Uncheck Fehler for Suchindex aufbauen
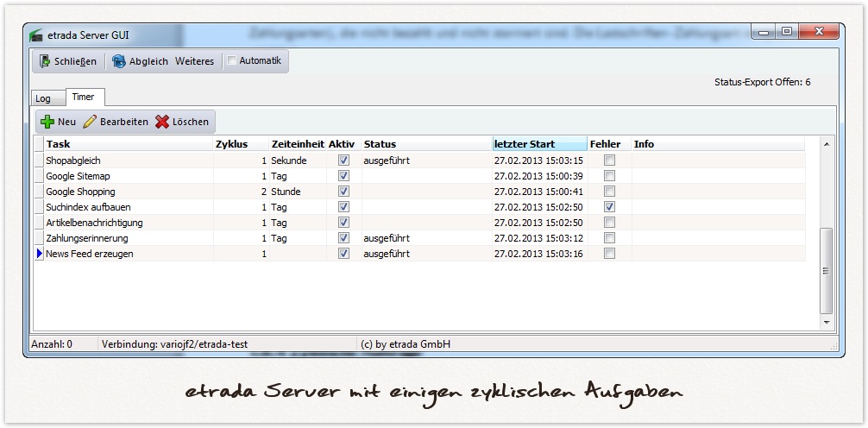 [x=610, y=207]
